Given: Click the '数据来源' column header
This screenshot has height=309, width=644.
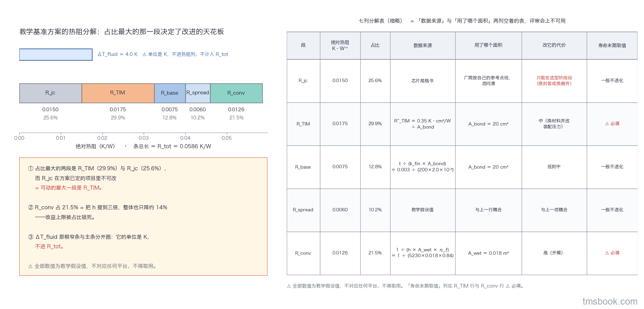Looking at the screenshot, I should pyautogui.click(x=423, y=45).
